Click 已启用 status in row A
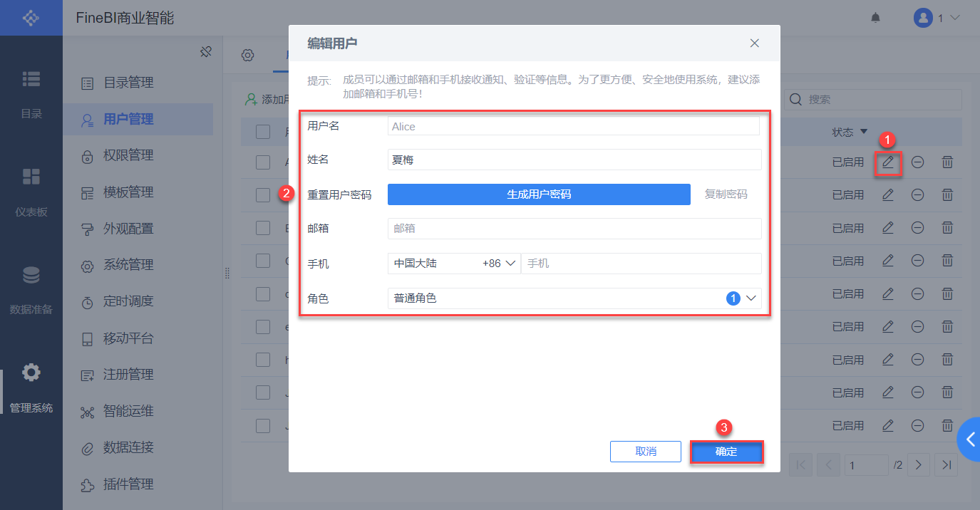The width and height of the screenshot is (980, 510). (847, 162)
